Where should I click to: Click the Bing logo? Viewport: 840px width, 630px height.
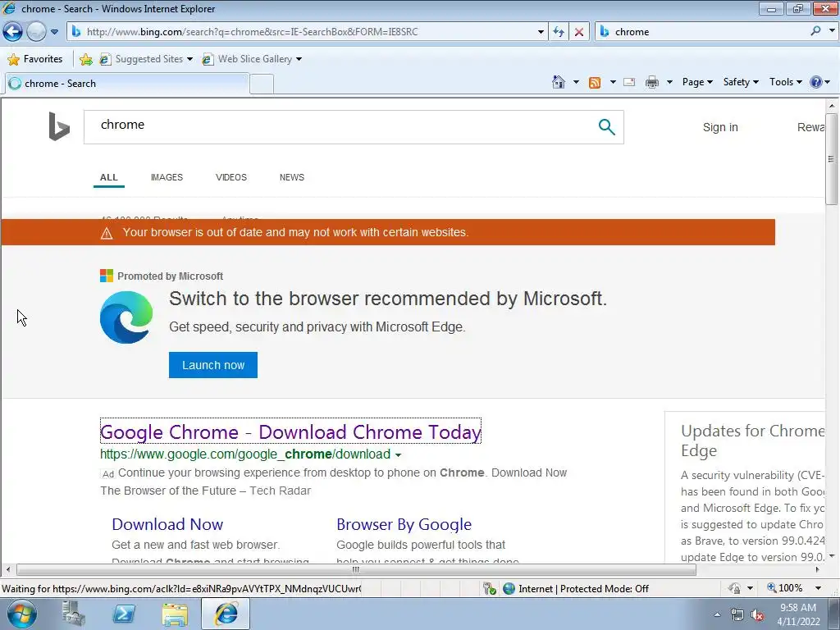(59, 126)
